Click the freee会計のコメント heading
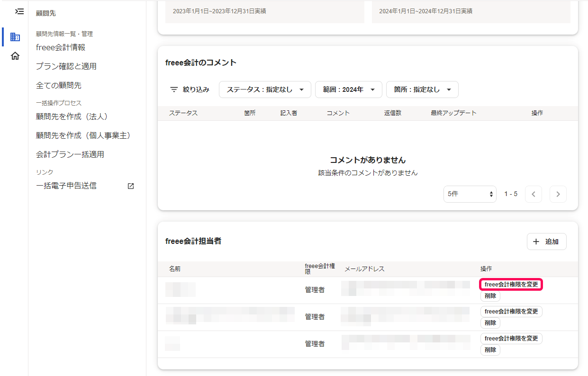The height and width of the screenshot is (376, 588). click(201, 63)
